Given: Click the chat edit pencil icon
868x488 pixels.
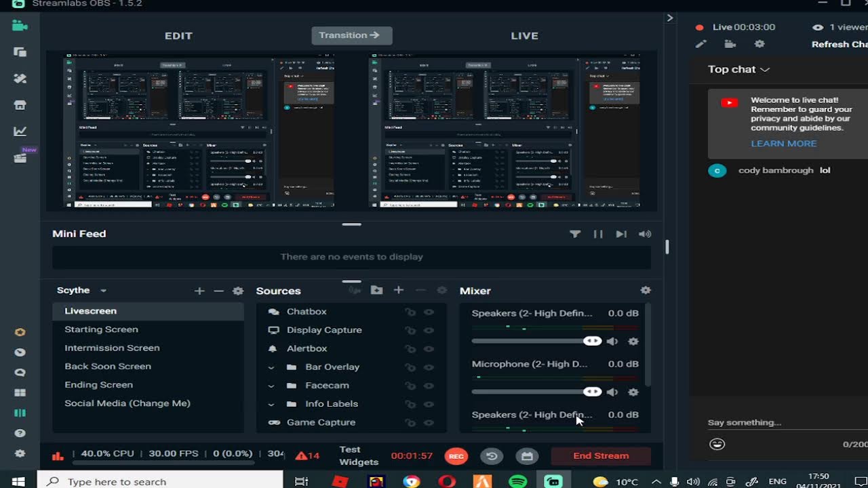Looking at the screenshot, I should coord(701,44).
